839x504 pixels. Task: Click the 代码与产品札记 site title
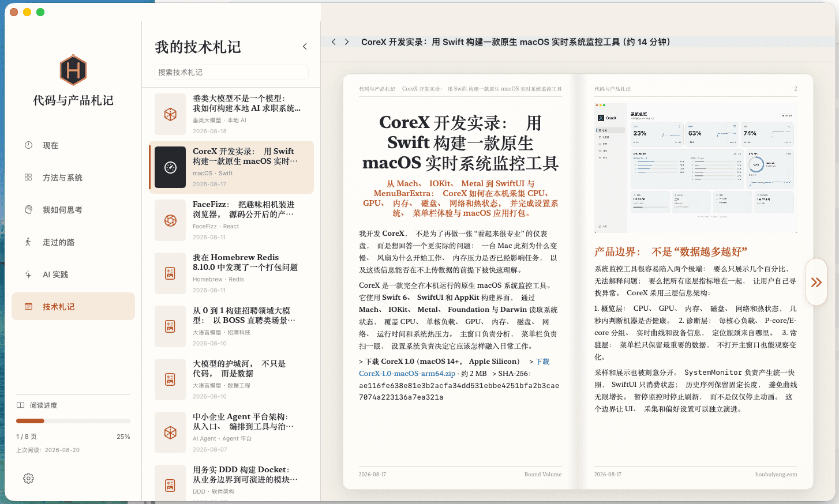pos(73,100)
